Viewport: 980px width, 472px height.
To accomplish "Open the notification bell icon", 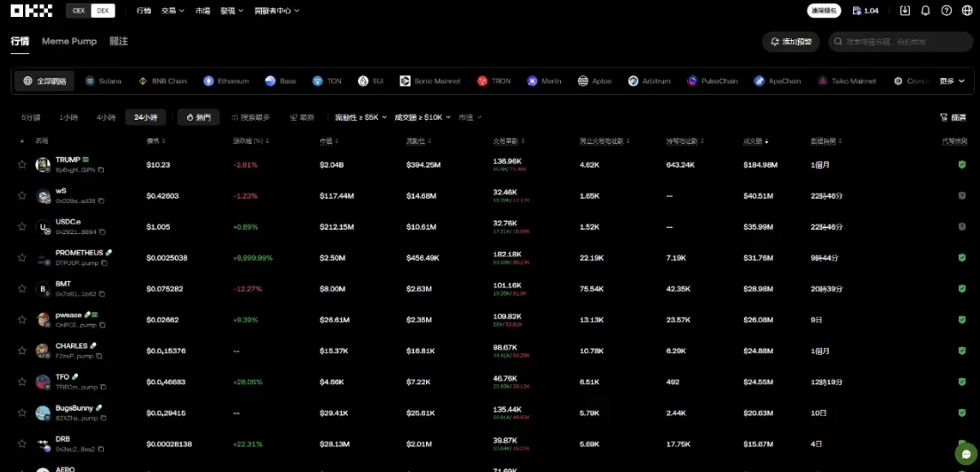I will 926,11.
